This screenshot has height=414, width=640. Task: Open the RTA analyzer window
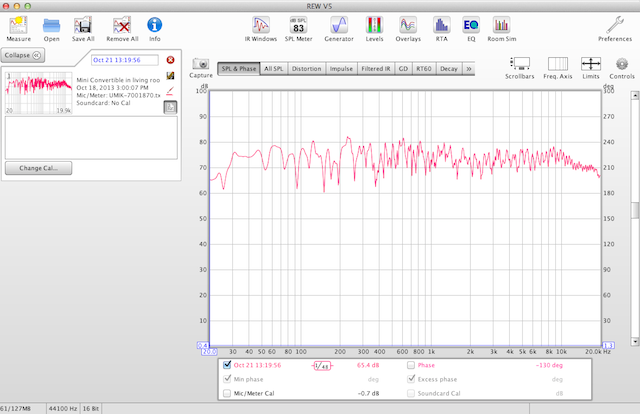(441, 23)
